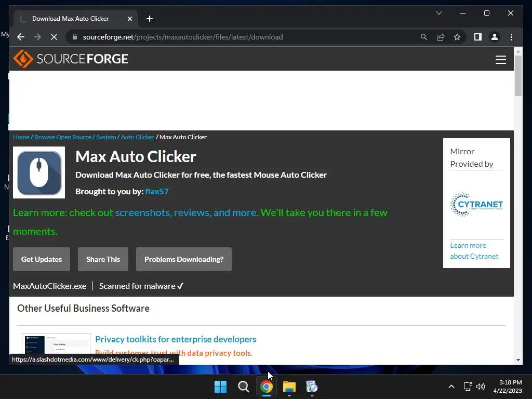Click the Problems Downloading? button
Image resolution: width=532 pixels, height=399 pixels.
click(184, 259)
